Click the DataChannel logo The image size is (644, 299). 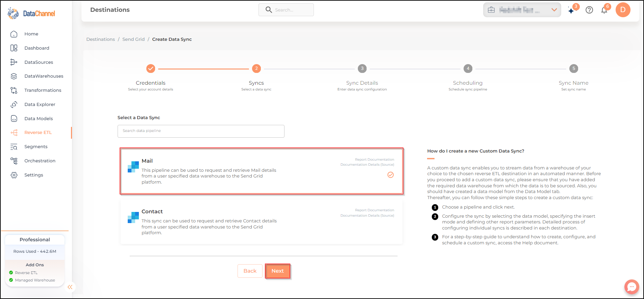point(31,13)
